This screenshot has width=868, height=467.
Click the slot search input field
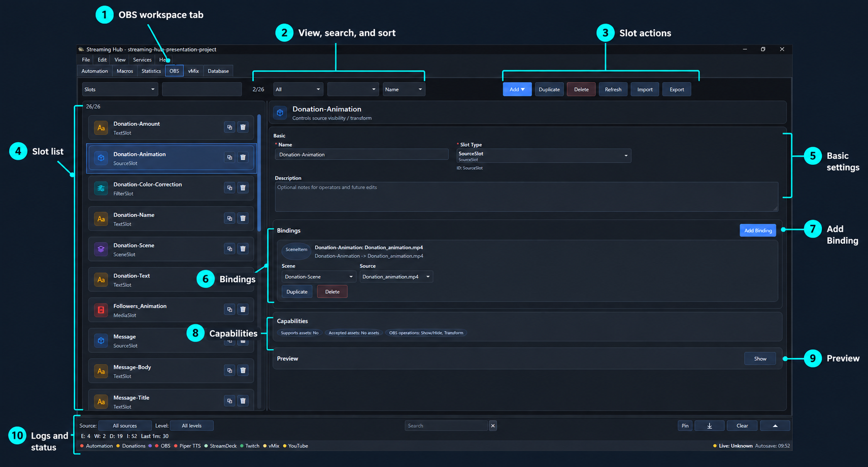click(x=202, y=89)
